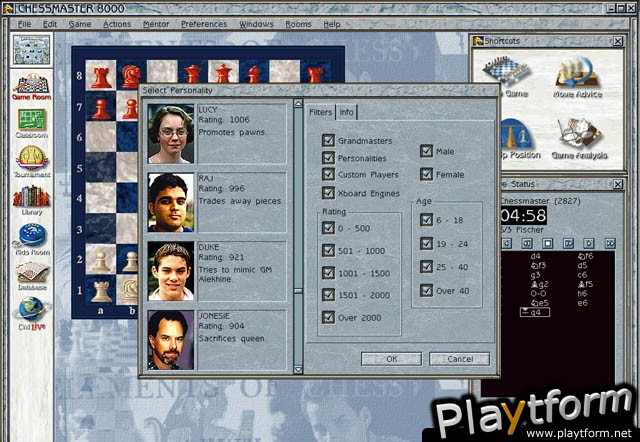
Task: Open the Rooms menu
Action: (x=298, y=24)
